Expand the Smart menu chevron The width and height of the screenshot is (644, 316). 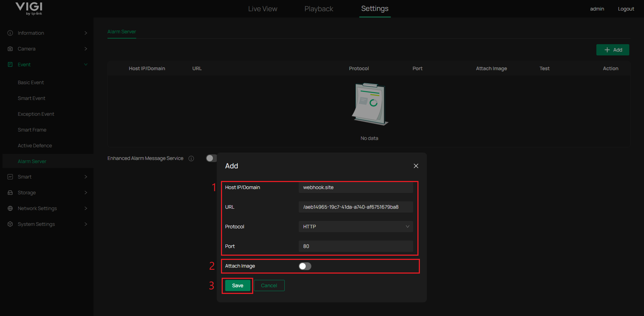coord(86,177)
